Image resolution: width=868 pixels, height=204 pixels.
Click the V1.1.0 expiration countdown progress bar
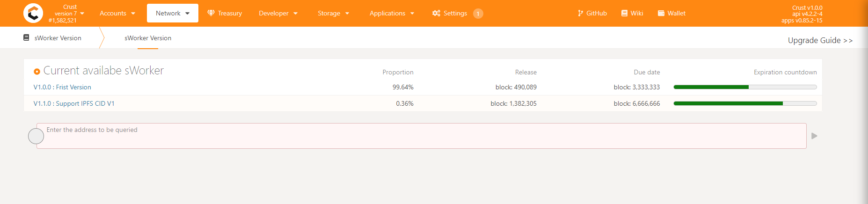745,103
